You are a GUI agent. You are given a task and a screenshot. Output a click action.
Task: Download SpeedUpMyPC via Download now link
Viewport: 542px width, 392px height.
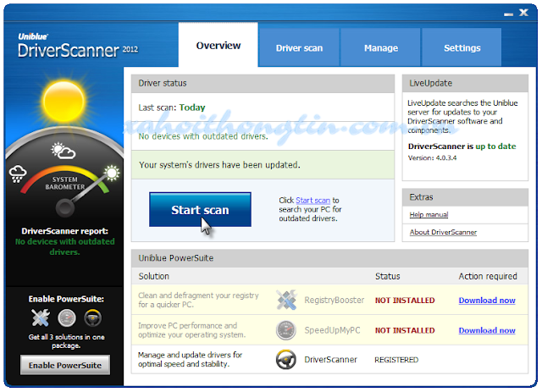tap(487, 330)
